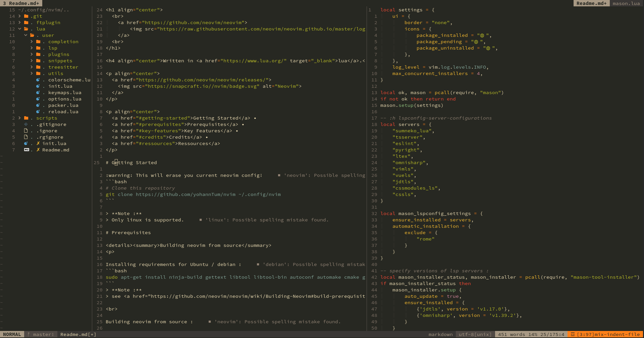Click the git clone yohannTum/nvim URL
The width and height of the screenshot is (644, 338).
pyautogui.click(x=185, y=194)
